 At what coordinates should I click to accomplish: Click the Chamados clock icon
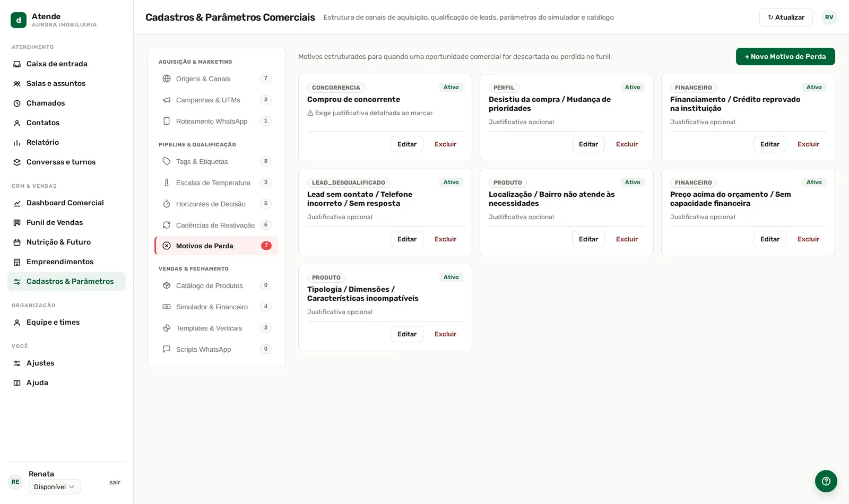pos(17,103)
